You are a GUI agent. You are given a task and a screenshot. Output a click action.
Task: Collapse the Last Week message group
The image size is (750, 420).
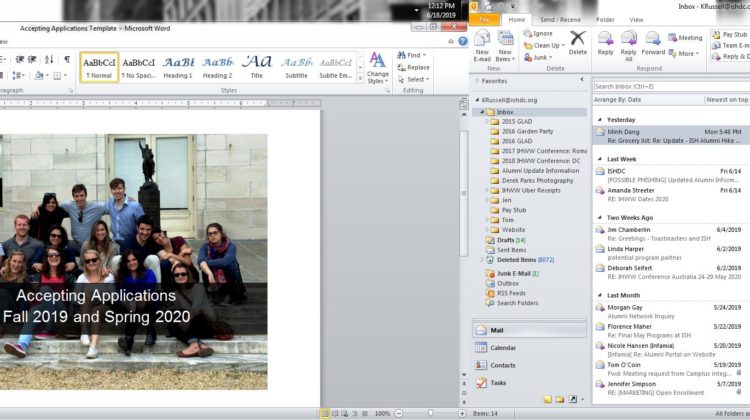click(x=600, y=159)
